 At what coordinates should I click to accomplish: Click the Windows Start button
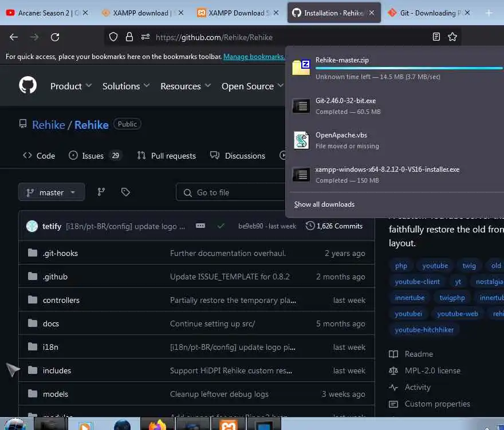coord(15,424)
